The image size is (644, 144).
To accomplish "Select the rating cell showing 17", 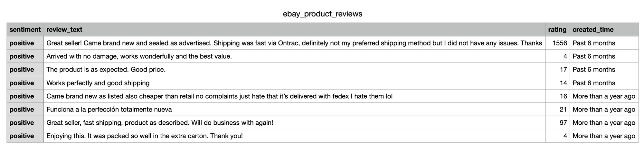I will [x=563, y=70].
